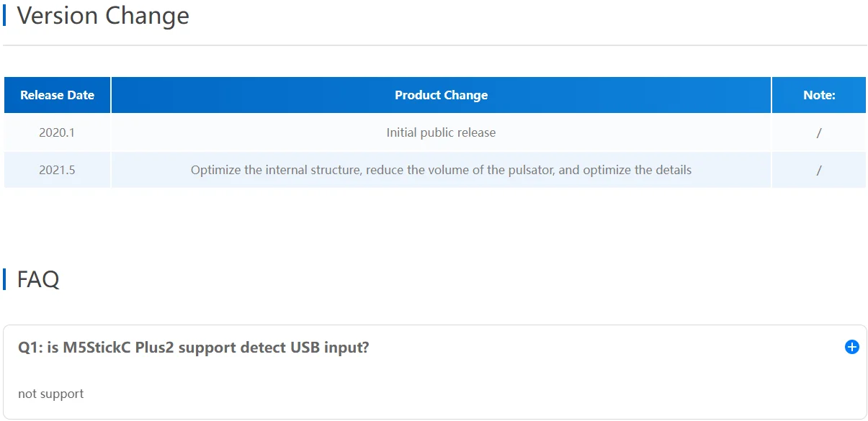
Task: Click the Note: column header
Action: 819,95
